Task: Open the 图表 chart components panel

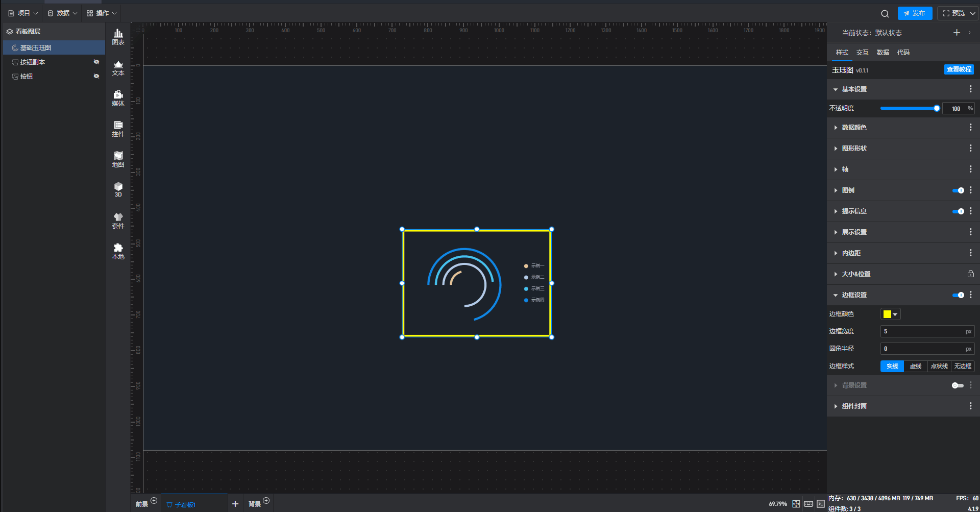Action: (118, 37)
